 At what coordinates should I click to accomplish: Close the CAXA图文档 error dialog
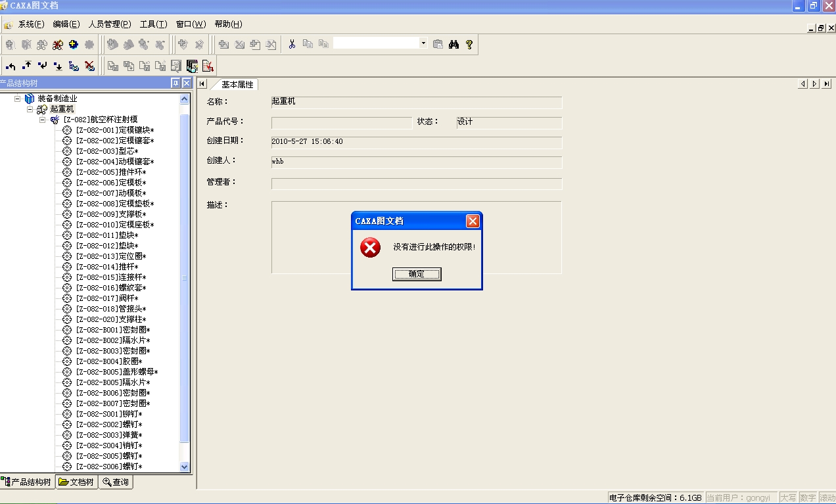click(x=473, y=221)
